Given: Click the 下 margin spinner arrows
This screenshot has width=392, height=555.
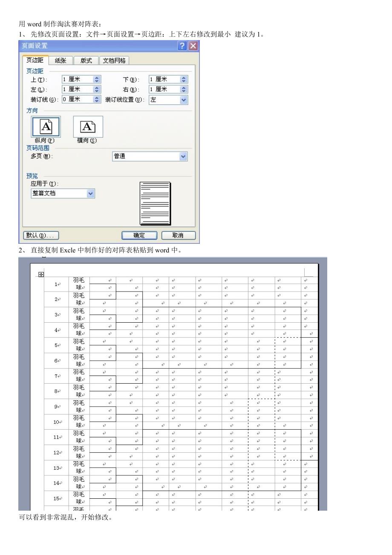Looking at the screenshot, I should (x=184, y=79).
